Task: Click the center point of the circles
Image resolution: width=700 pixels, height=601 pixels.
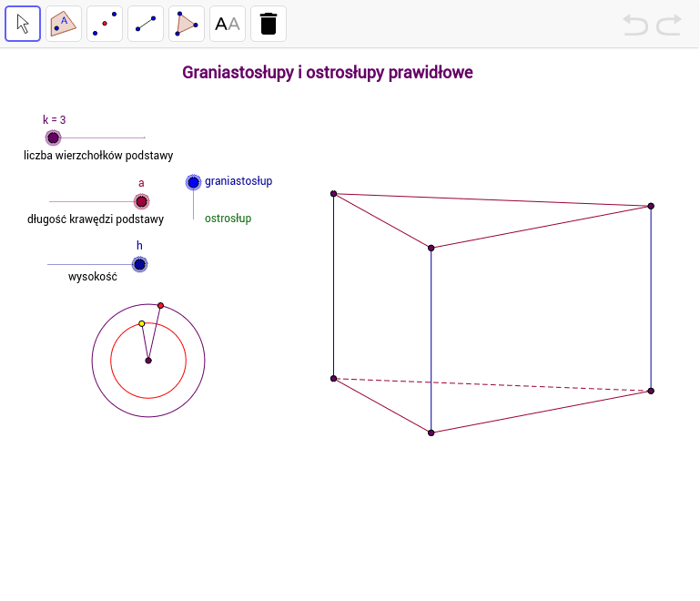Action: (x=148, y=361)
